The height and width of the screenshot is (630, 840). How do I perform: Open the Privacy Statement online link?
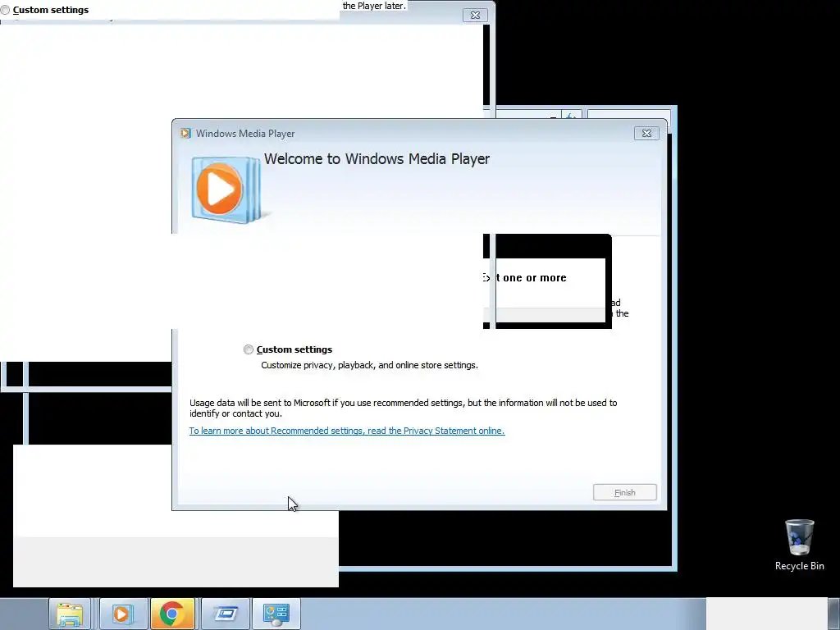click(x=347, y=431)
